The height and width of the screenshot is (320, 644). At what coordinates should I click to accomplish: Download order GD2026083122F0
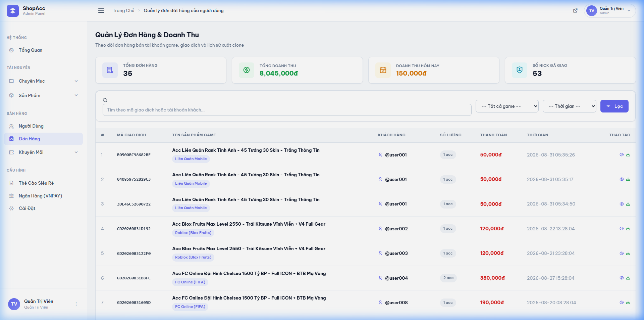[x=628, y=254]
